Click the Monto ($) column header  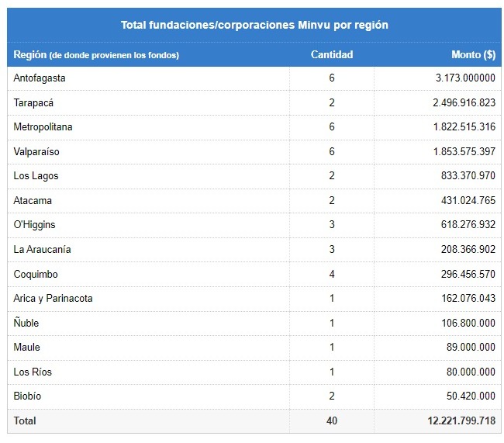pyautogui.click(x=473, y=54)
